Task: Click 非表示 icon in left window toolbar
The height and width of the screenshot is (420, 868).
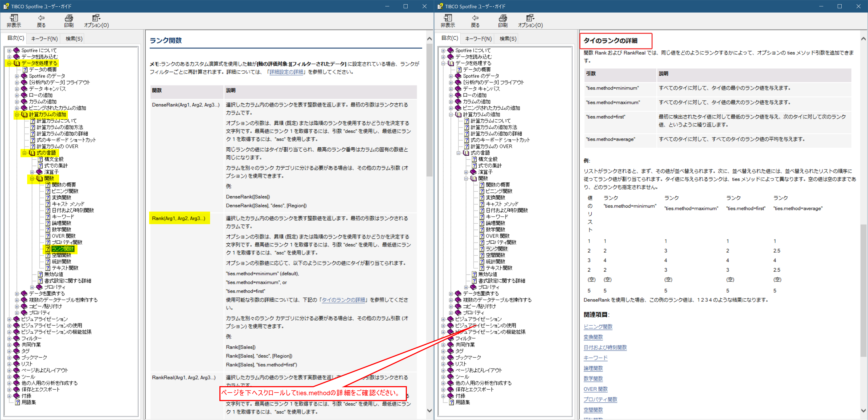Action: pyautogui.click(x=14, y=21)
